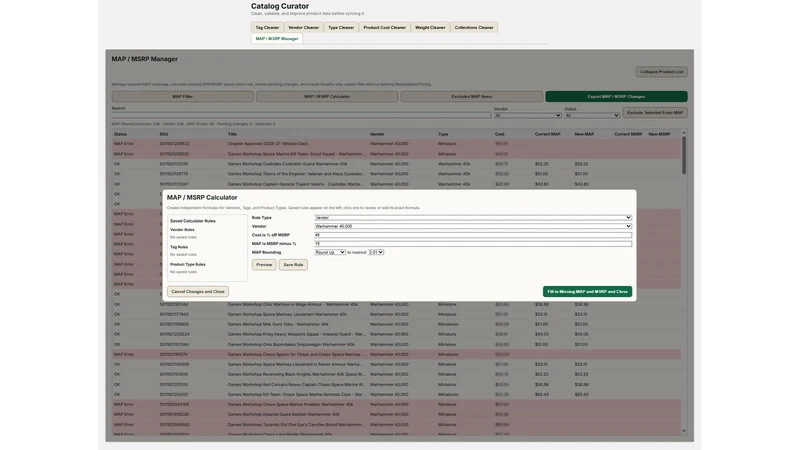Open the MAP Filter panel
800x450 pixels.
[183, 96]
